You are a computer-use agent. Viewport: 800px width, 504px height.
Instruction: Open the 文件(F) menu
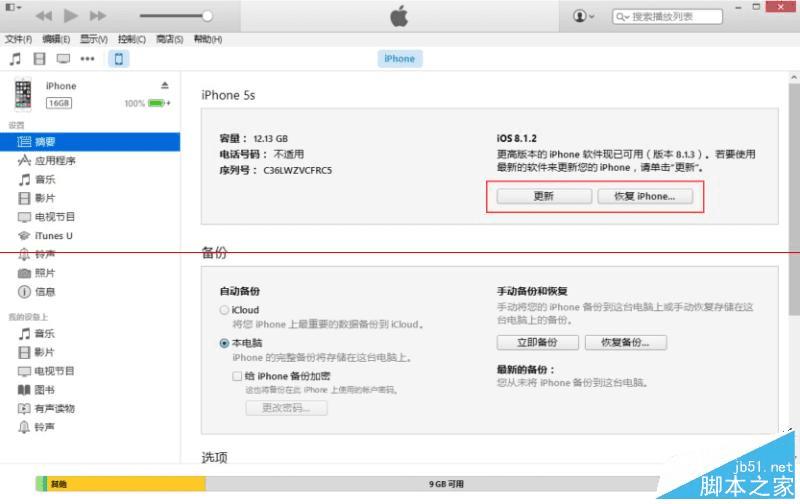pyautogui.click(x=18, y=39)
